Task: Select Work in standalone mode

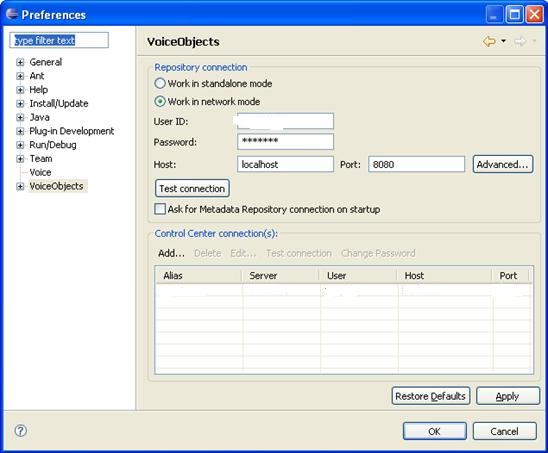Action: 160,84
